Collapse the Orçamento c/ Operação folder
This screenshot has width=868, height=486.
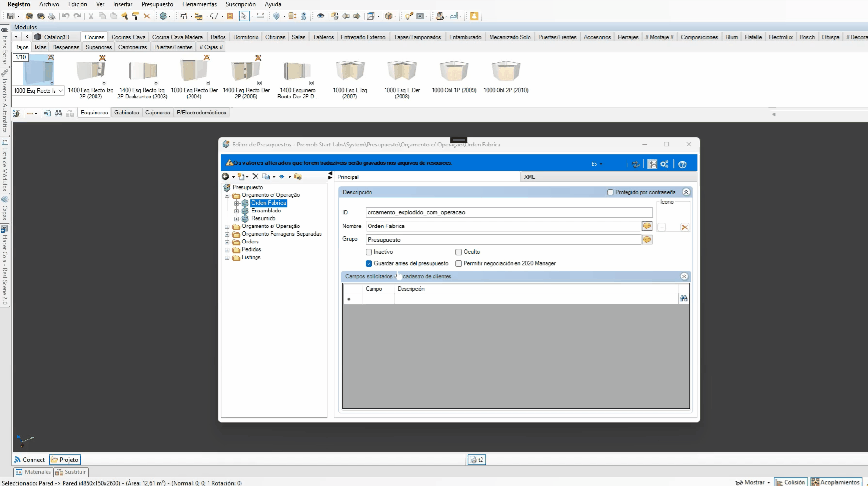227,195
